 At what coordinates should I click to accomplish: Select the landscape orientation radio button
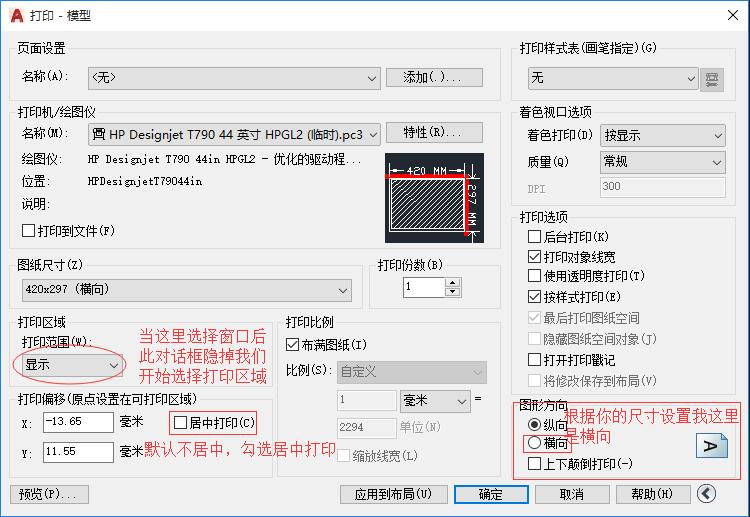(x=535, y=443)
